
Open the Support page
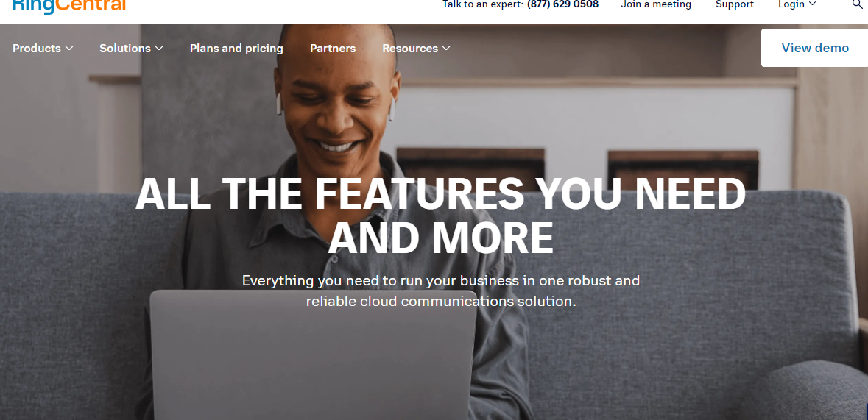coord(735,4)
